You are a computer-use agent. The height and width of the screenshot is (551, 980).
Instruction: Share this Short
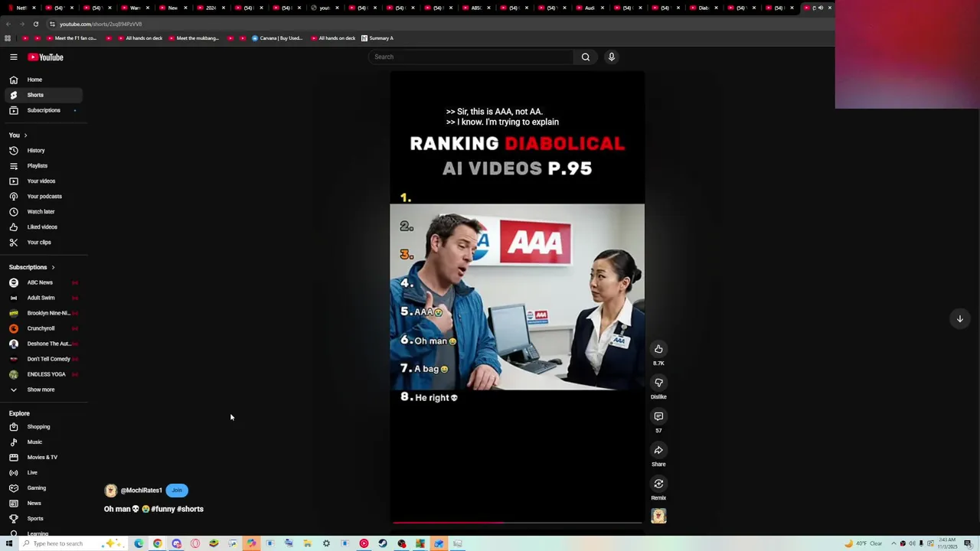click(x=658, y=450)
